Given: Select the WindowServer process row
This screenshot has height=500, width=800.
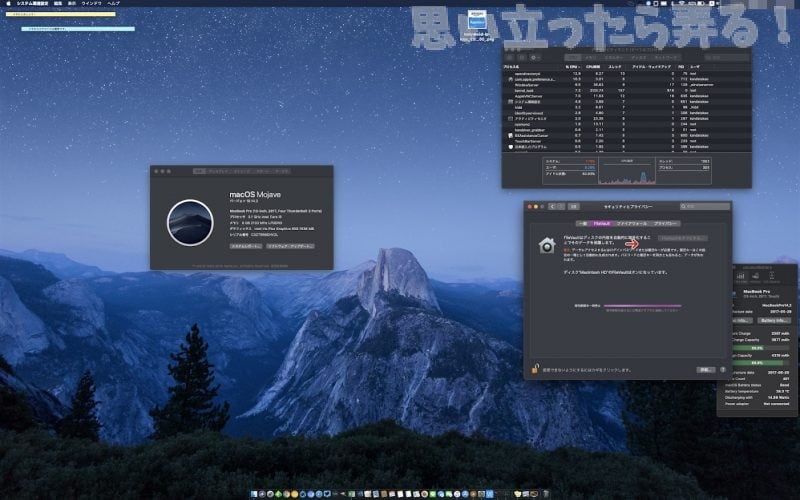Looking at the screenshot, I should [x=627, y=85].
